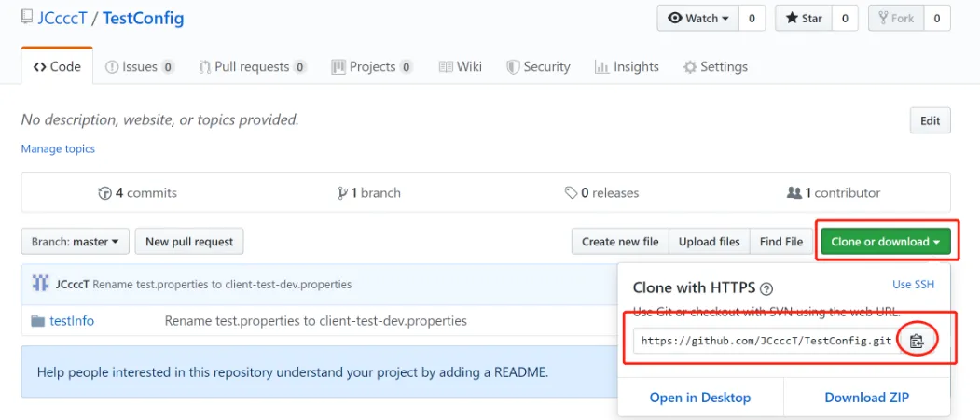The height and width of the screenshot is (420, 980).
Task: Click the JCcccT avatar icon
Action: (x=40, y=284)
